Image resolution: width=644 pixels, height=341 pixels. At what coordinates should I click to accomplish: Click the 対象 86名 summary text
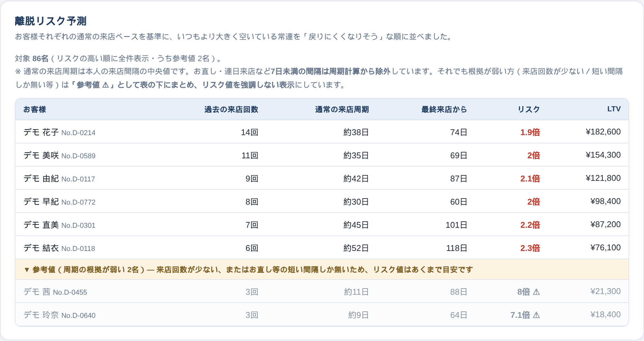[32, 59]
